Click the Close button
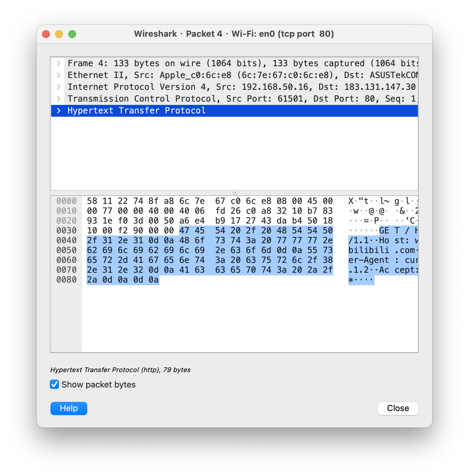 (x=398, y=408)
